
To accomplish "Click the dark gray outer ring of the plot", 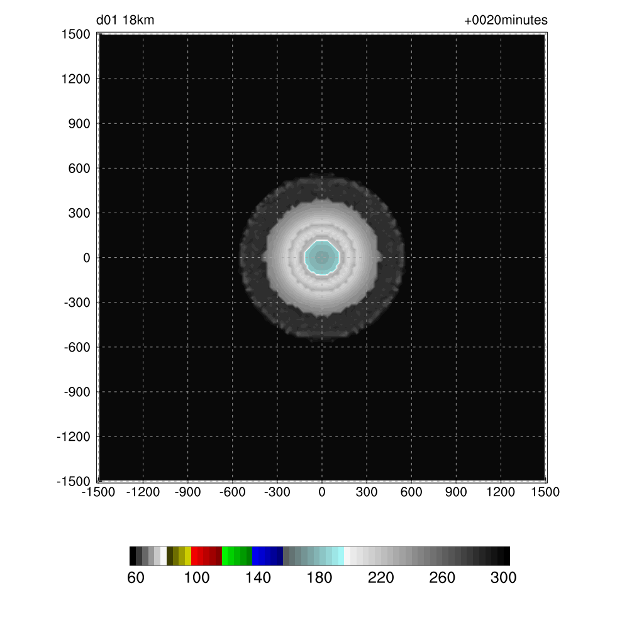I will tap(253, 257).
